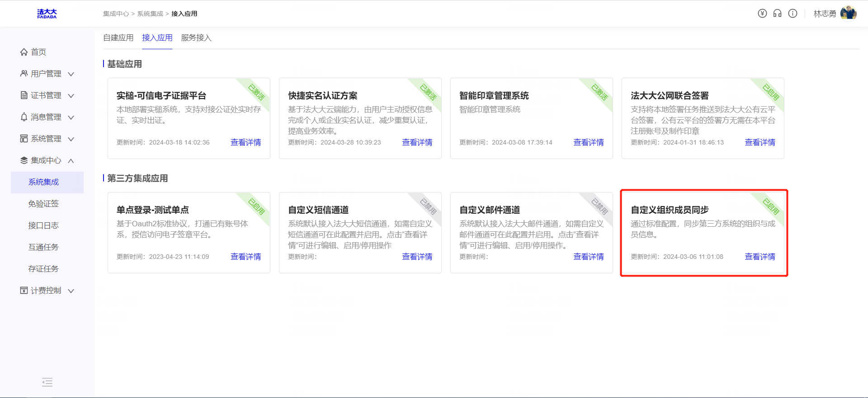The height and width of the screenshot is (398, 868).
Task: View details of 法大大公网联合签署
Action: click(760, 142)
